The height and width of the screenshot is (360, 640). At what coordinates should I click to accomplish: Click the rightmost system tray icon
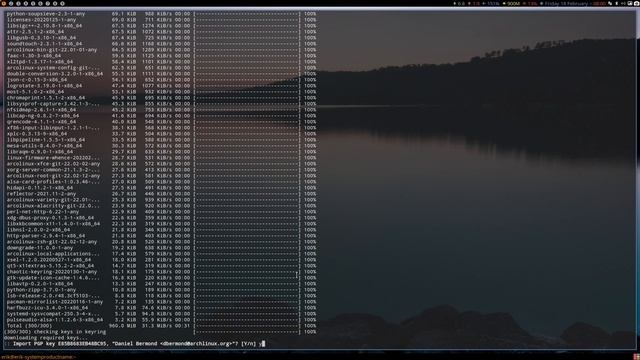point(636,3)
